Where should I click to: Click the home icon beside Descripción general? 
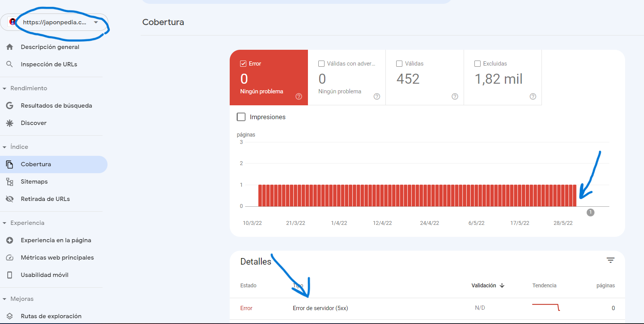pyautogui.click(x=10, y=47)
